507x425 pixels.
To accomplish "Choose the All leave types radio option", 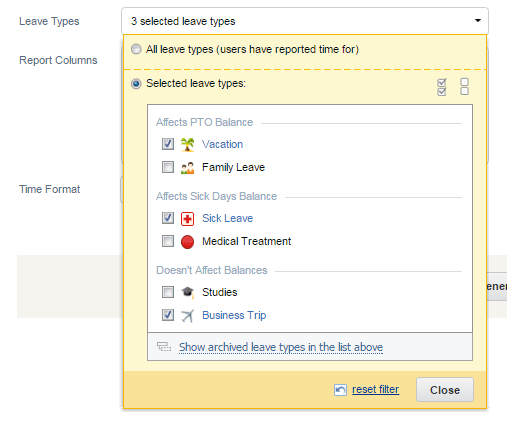I will click(136, 49).
